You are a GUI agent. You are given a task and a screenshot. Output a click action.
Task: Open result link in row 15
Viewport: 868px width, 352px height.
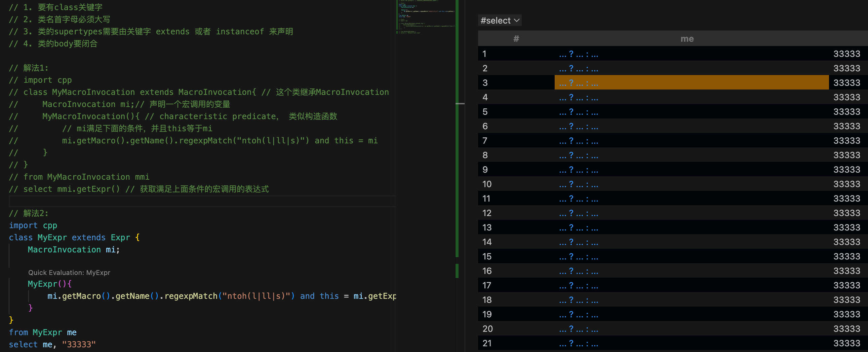(x=578, y=257)
